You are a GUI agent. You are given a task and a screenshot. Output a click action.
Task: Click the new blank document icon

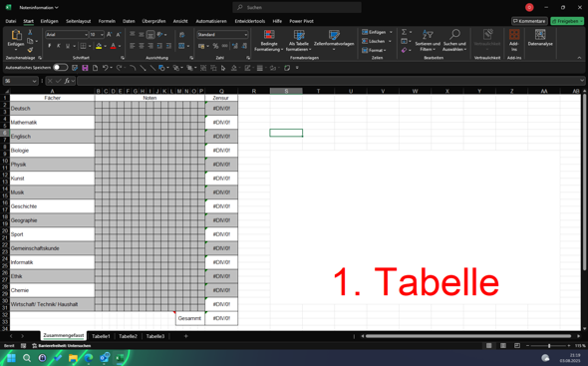96,68
